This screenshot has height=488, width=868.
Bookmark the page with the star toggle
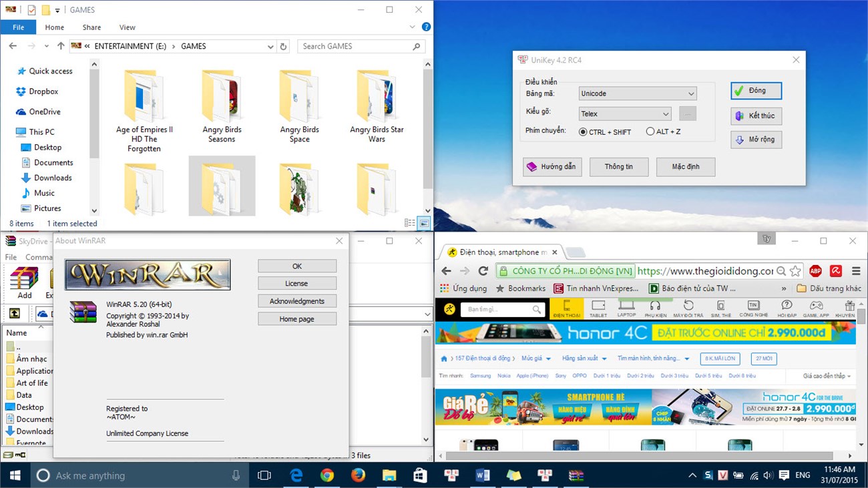[795, 271]
